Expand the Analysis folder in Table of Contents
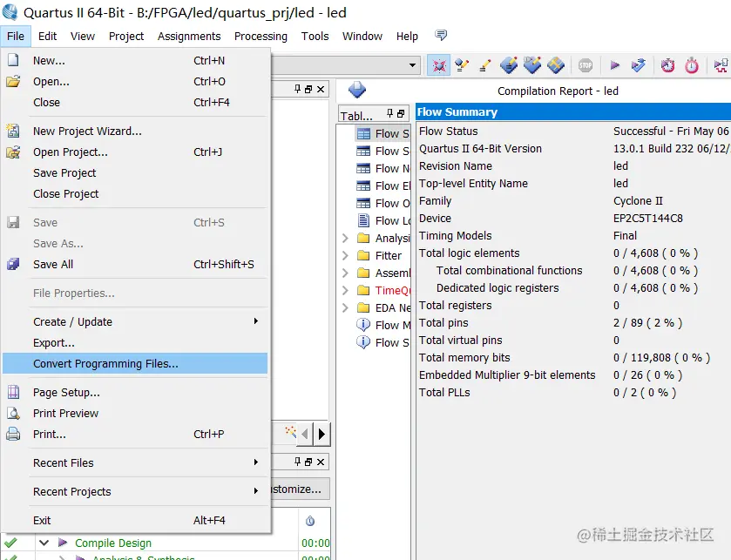 (x=345, y=238)
